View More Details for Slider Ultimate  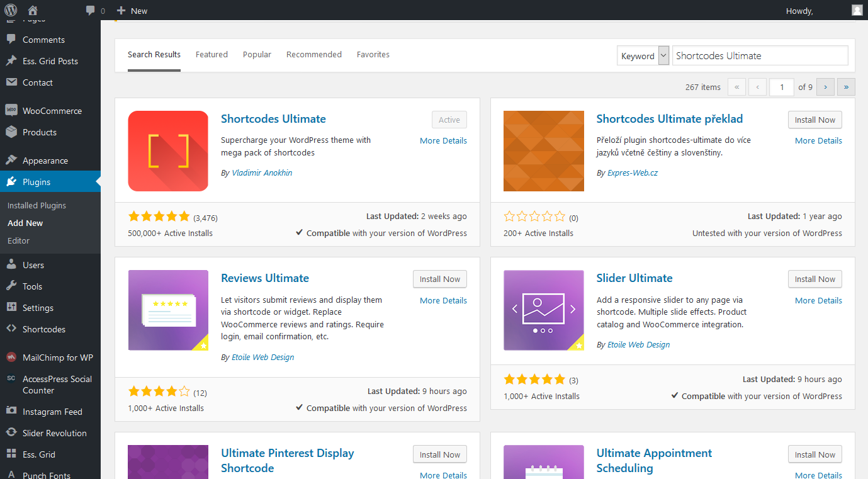click(818, 300)
